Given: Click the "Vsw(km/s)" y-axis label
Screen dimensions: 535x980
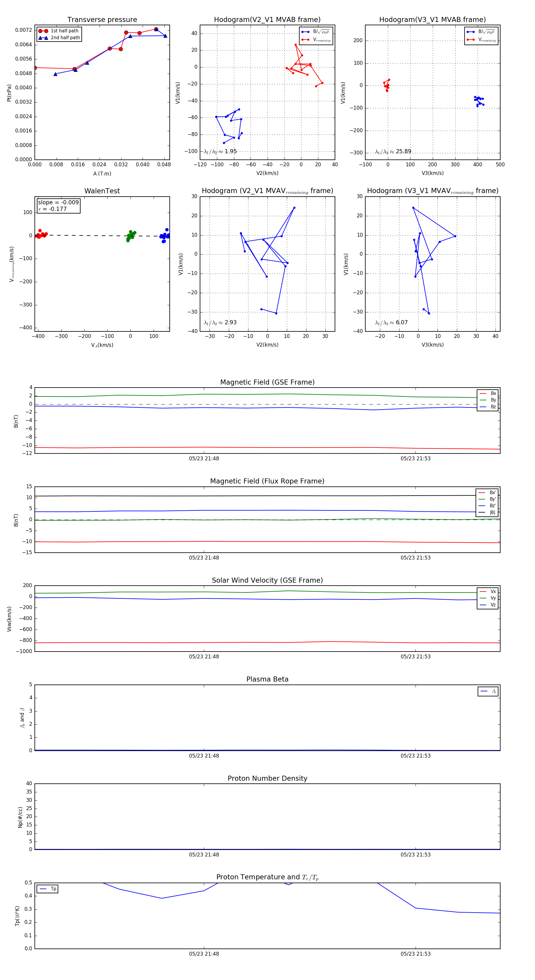Looking at the screenshot, I should pos(9,619).
